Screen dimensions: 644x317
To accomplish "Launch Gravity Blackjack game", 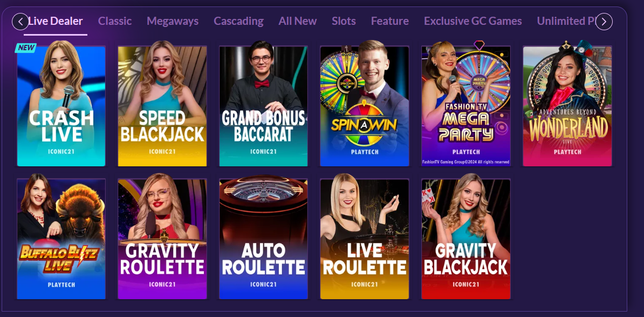I will [x=466, y=239].
